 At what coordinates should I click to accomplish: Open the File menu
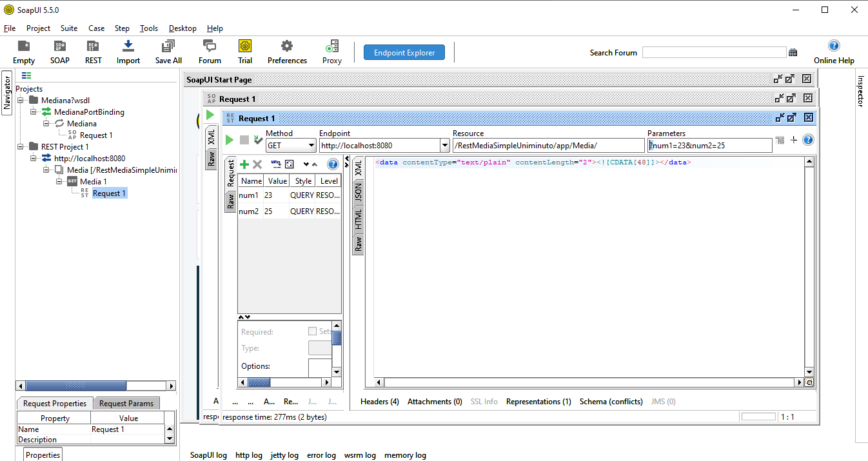click(x=10, y=28)
